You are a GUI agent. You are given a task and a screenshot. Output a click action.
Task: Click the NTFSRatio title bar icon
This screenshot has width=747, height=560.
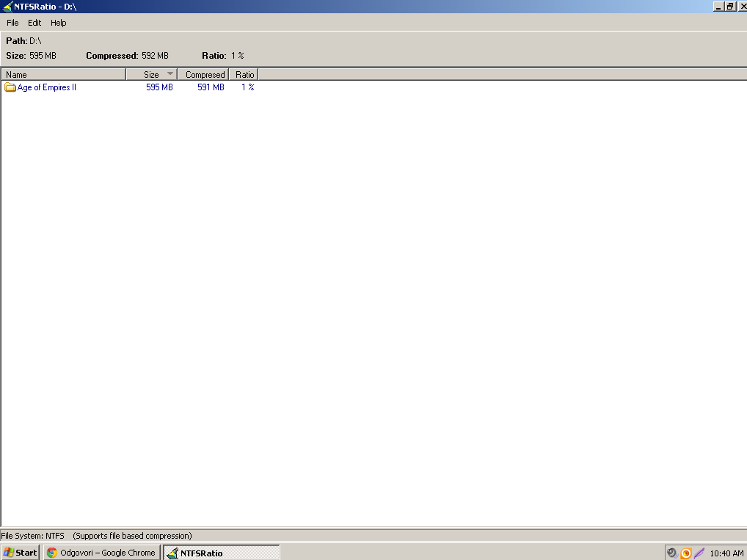coord(7,7)
